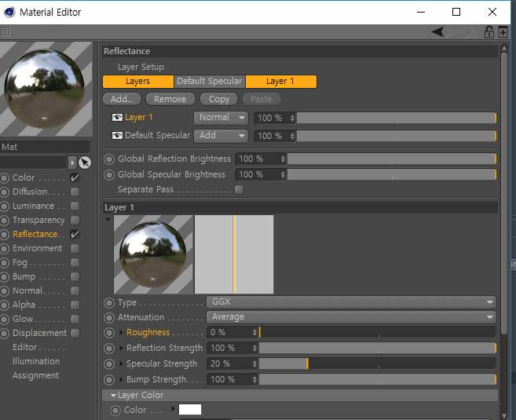Enable the Transparency channel checkbox
The image size is (516, 420).
(75, 220)
